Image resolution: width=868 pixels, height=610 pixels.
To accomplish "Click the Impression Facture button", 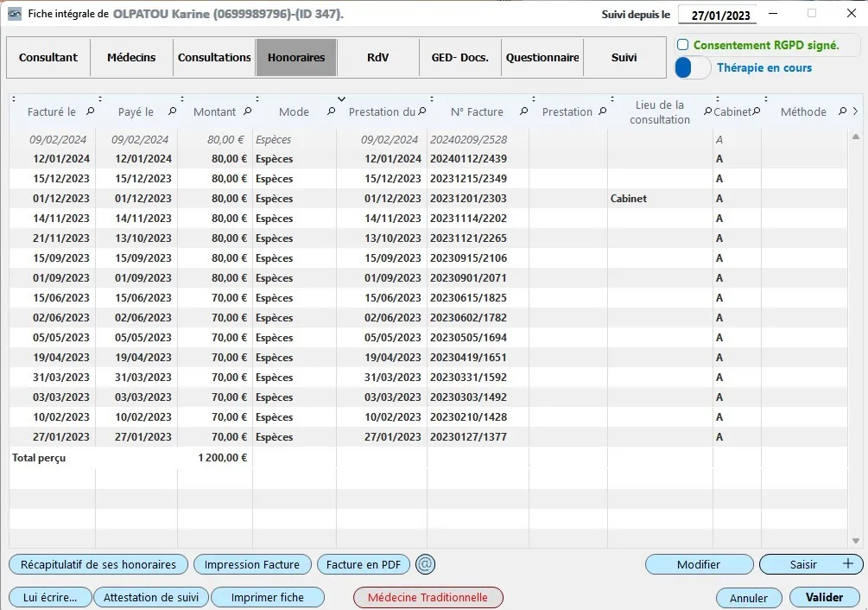I will pyautogui.click(x=252, y=564).
